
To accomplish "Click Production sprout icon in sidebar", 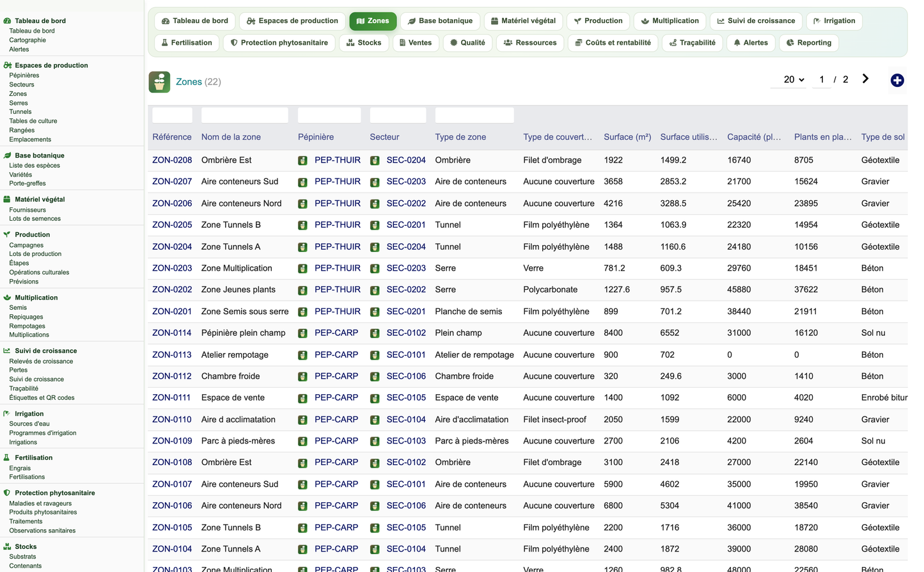I will pos(7,234).
